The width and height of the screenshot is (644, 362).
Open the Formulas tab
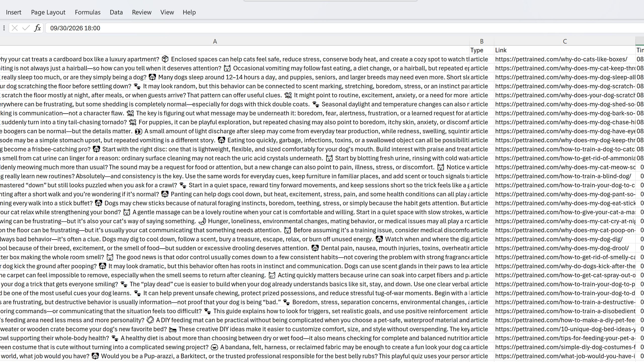(x=88, y=12)
